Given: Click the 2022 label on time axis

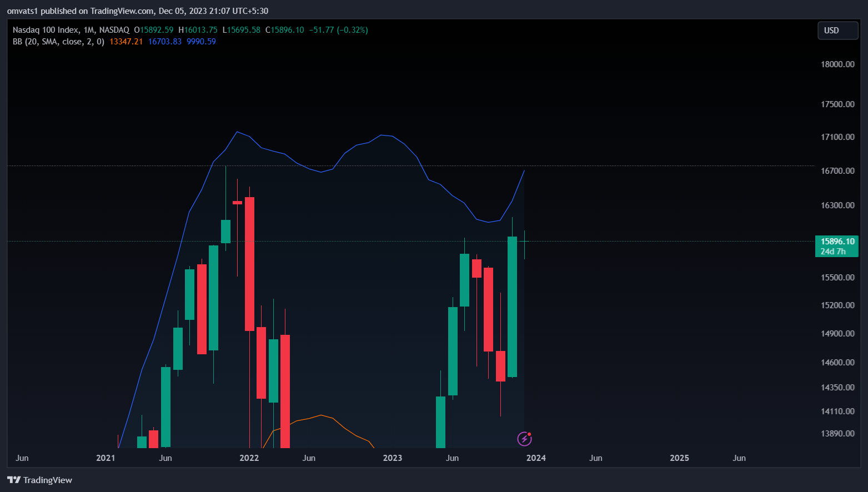Looking at the screenshot, I should coord(249,458).
